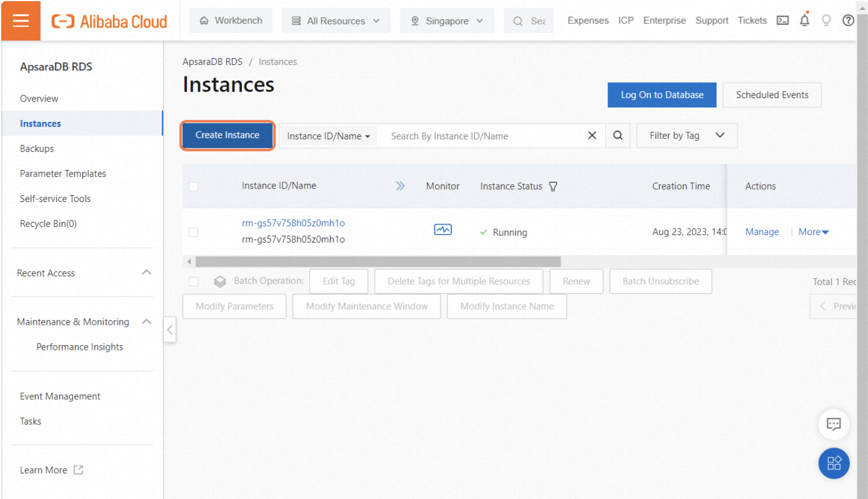Viewport: 868px width, 499px height.
Task: Click the Workbench button
Action: [x=231, y=21]
